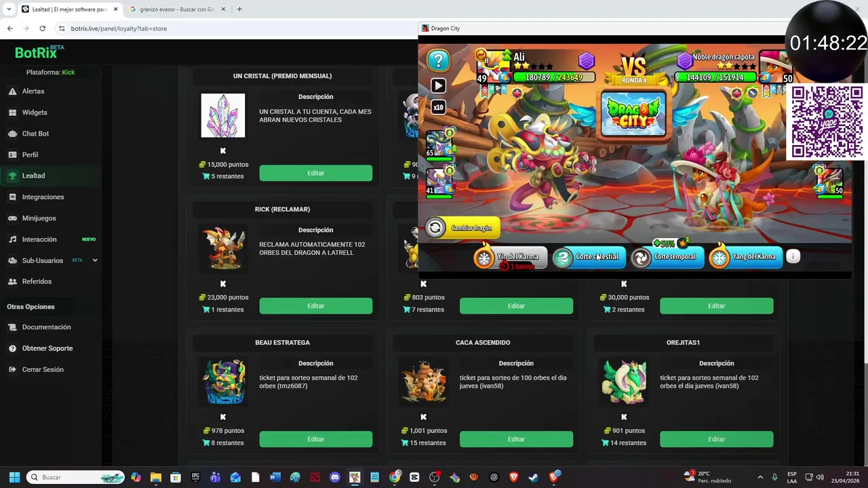Image resolution: width=868 pixels, height=488 pixels.
Task: Open Brave browser from the taskbar
Action: (x=514, y=477)
